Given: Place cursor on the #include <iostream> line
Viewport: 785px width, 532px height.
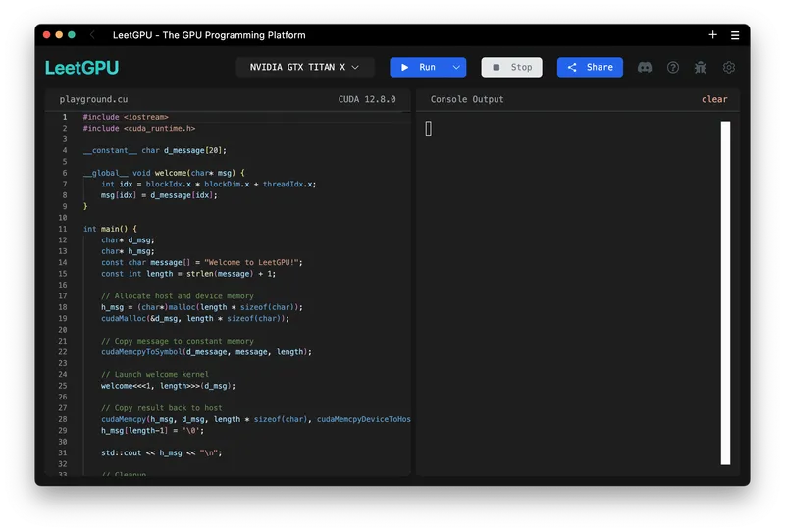Looking at the screenshot, I should (126, 117).
